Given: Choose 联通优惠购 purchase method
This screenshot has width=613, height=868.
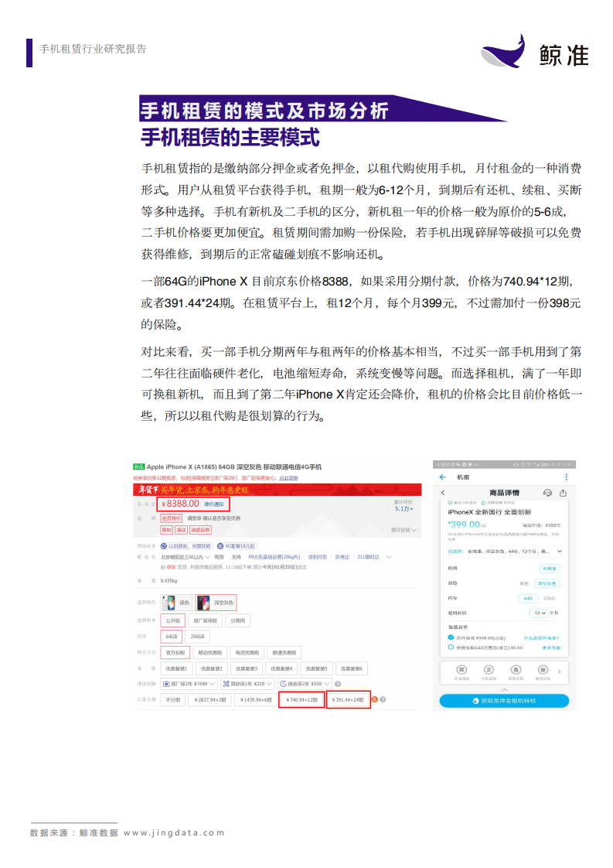Looking at the screenshot, I should pos(284,653).
